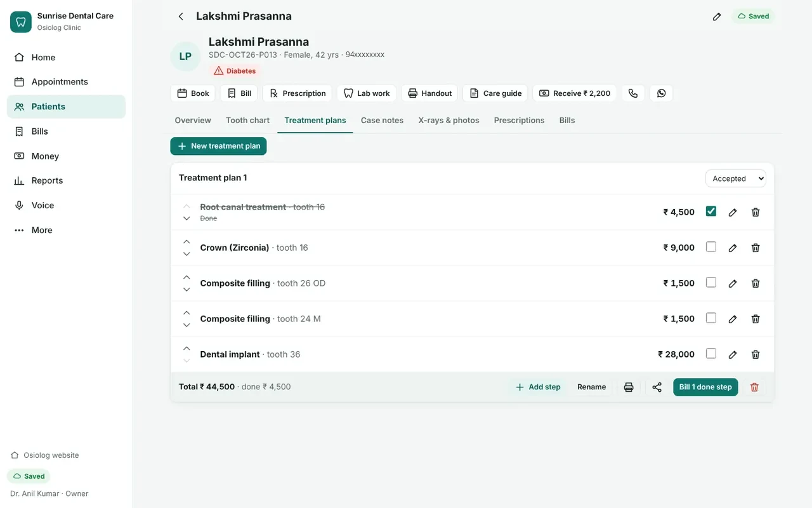Click New treatment plan button
The height and width of the screenshot is (508, 812).
(218, 146)
